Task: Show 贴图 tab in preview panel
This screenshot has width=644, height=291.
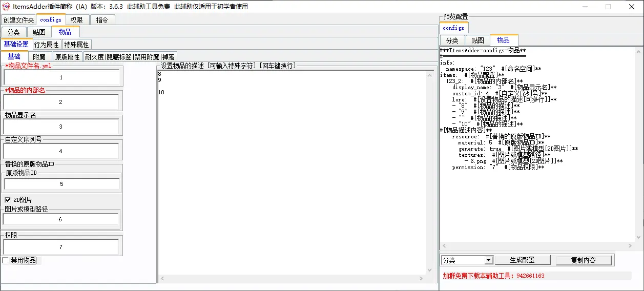Action: 477,40
